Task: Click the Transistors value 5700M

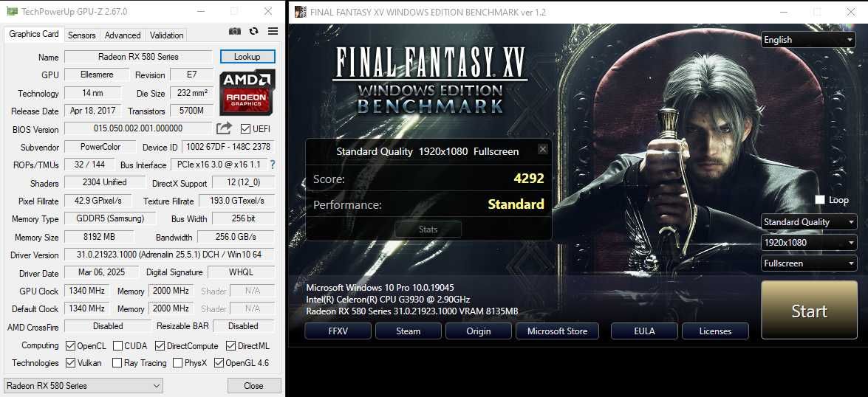Action: pos(191,111)
